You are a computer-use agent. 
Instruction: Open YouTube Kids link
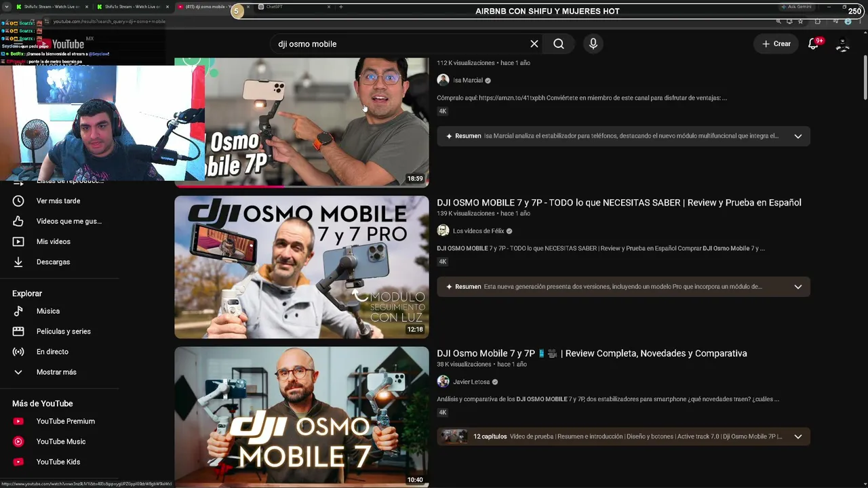[x=60, y=462]
